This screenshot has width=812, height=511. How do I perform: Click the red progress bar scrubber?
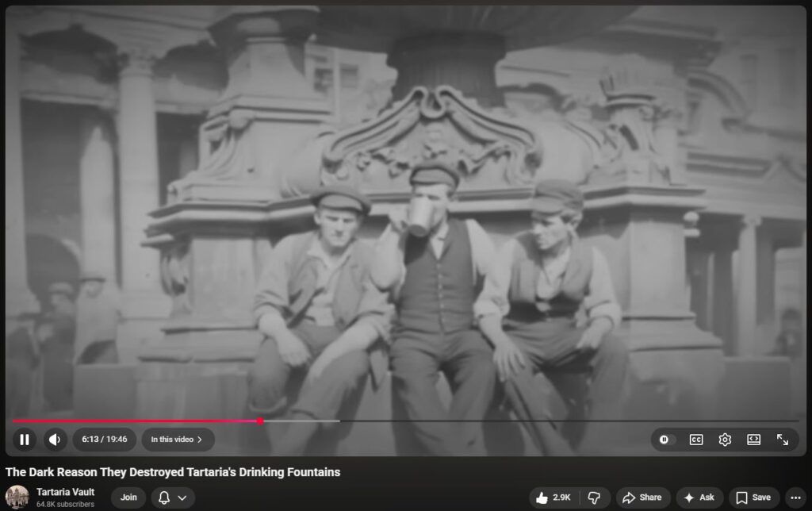pyautogui.click(x=260, y=421)
